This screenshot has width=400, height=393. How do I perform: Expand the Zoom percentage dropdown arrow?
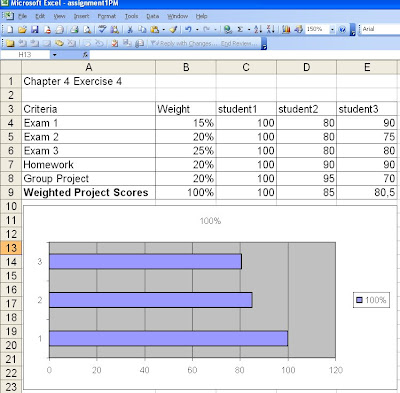coord(332,30)
